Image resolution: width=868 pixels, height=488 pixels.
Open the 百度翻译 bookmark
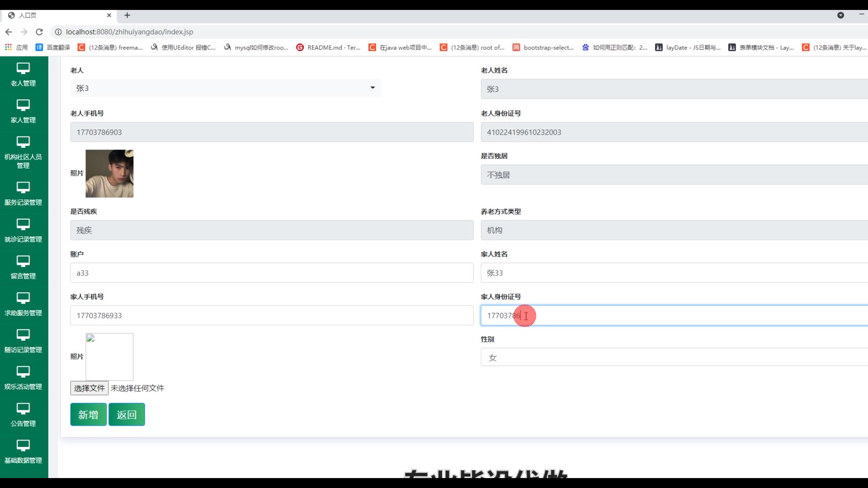coord(53,47)
